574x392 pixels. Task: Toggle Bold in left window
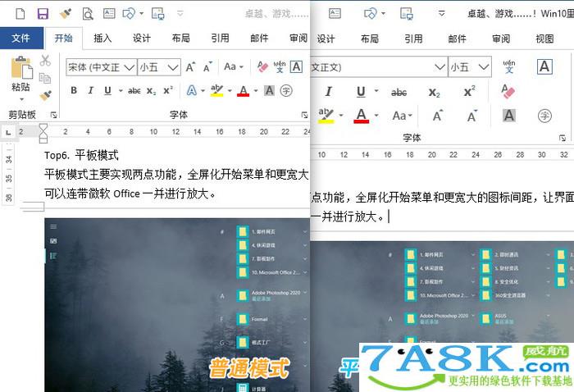[74, 90]
